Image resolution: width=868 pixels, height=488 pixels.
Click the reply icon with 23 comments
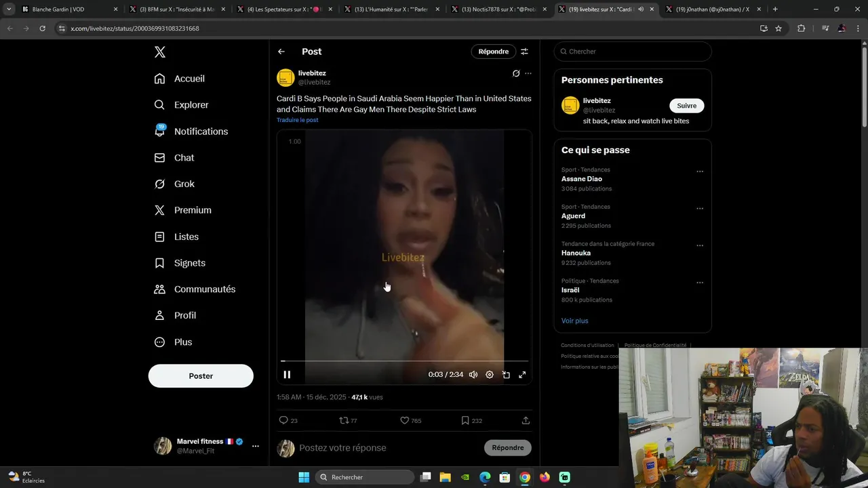pos(288,420)
